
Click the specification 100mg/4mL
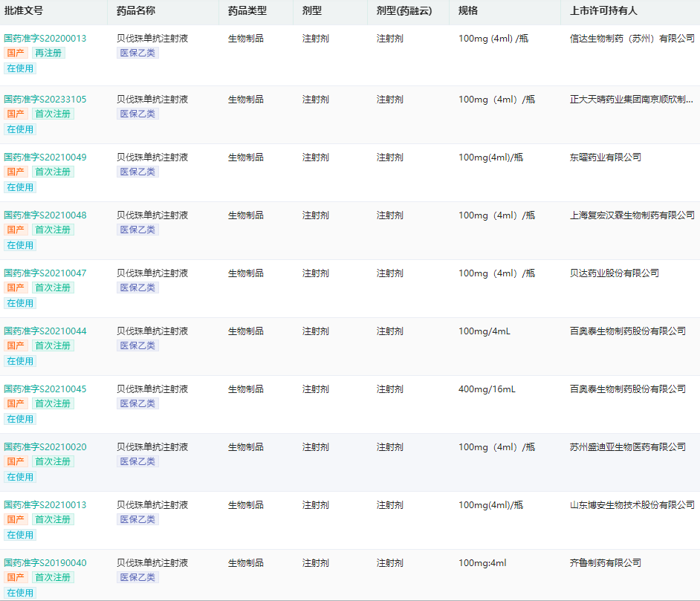point(484,331)
